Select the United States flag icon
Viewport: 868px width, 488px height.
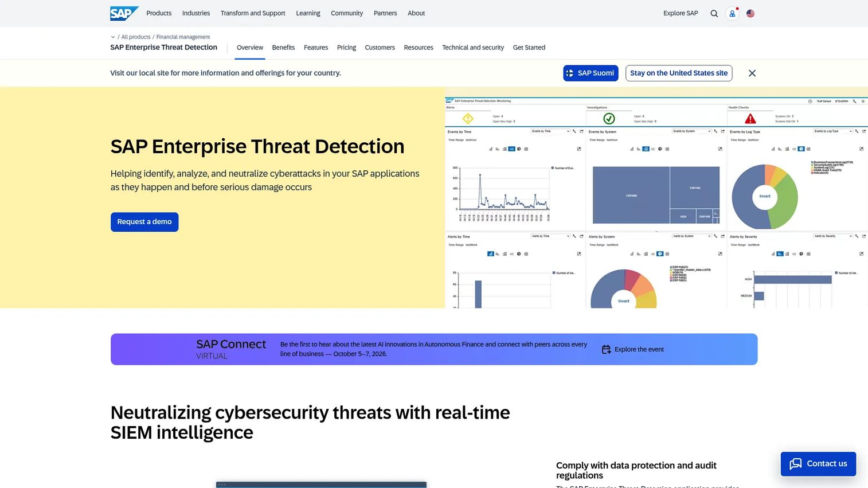tap(750, 13)
